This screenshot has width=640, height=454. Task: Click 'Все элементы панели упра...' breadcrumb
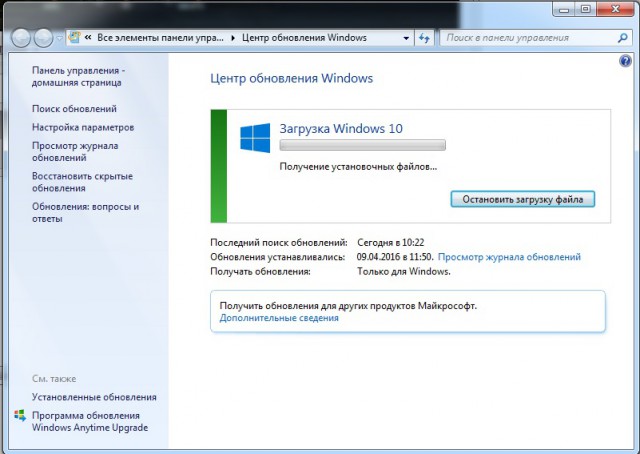tap(160, 38)
